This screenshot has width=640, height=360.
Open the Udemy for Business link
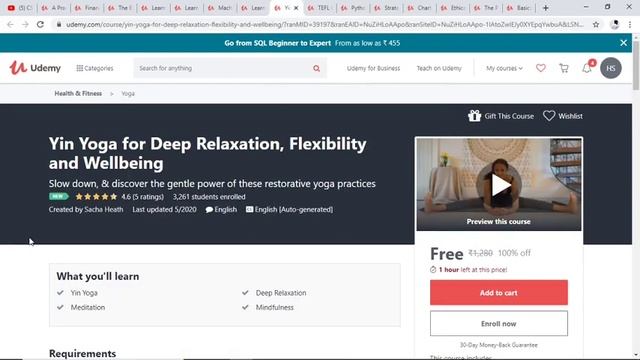[373, 68]
